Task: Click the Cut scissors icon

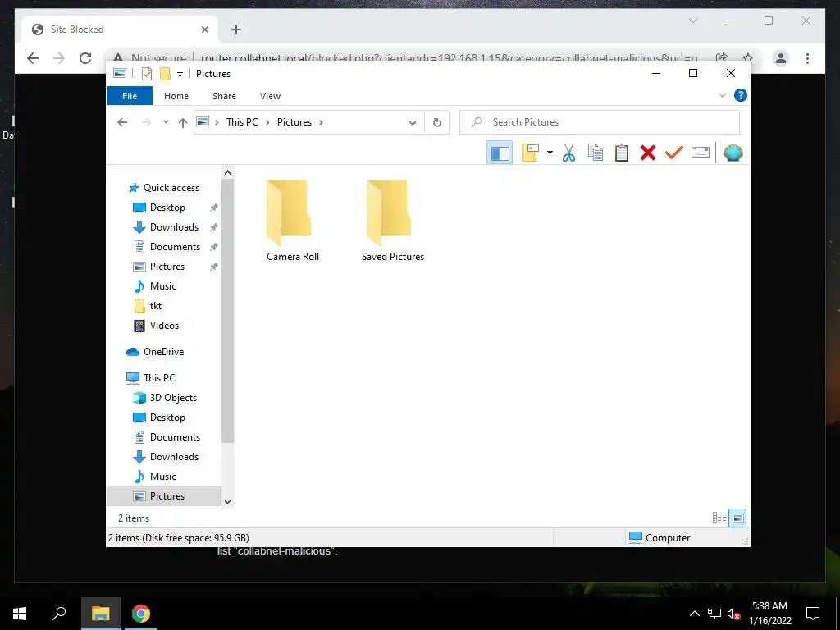Action: point(568,153)
